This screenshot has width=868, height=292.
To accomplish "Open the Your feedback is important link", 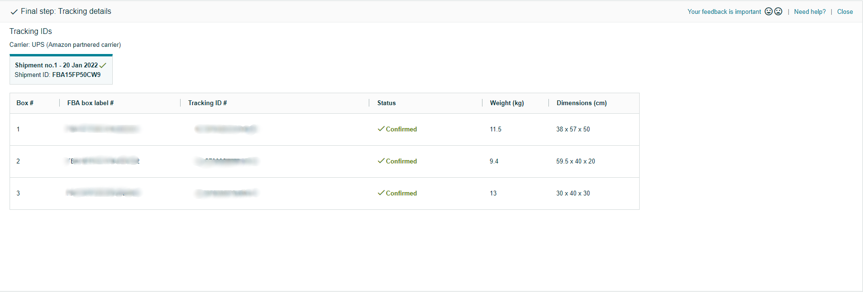I will (724, 12).
